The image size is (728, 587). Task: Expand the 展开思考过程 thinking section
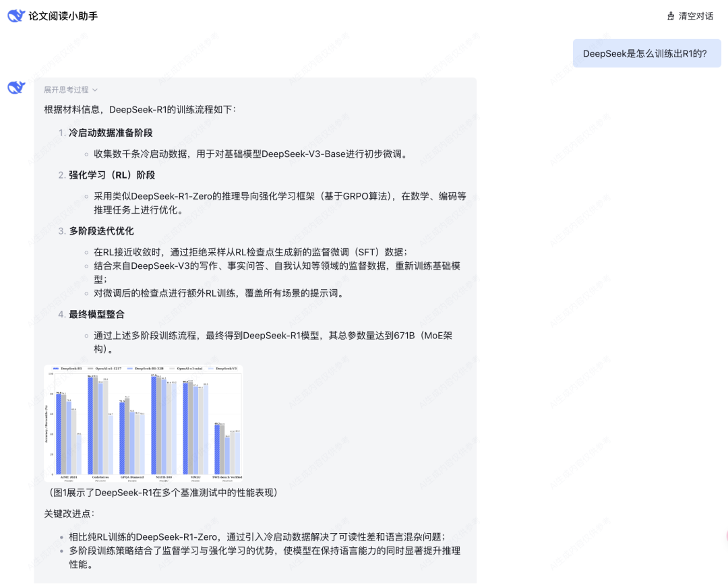(x=65, y=89)
